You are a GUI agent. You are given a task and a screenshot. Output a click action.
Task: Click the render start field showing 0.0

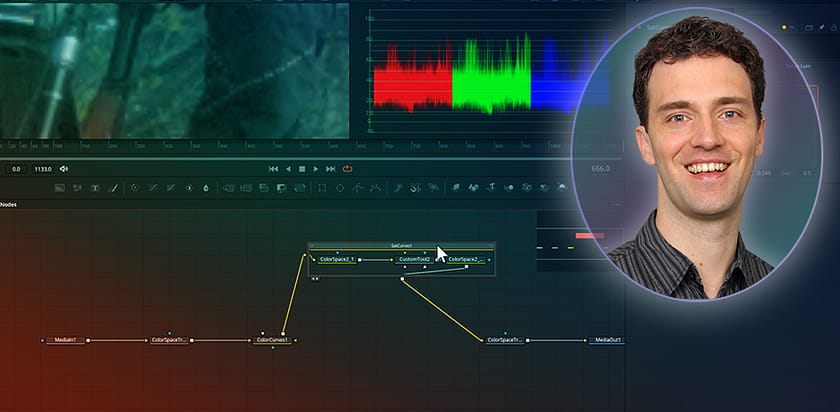[x=16, y=169]
